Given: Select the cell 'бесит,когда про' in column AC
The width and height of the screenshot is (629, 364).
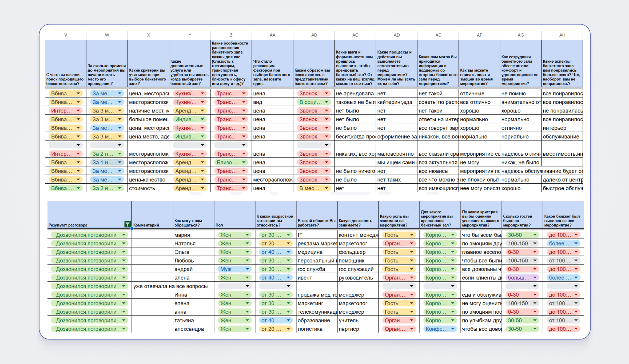Looking at the screenshot, I should [355, 136].
